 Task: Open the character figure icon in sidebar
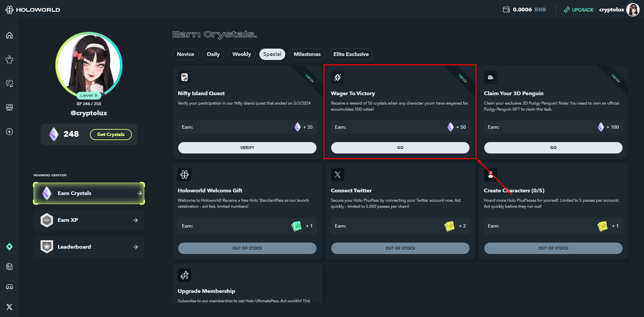(9, 59)
